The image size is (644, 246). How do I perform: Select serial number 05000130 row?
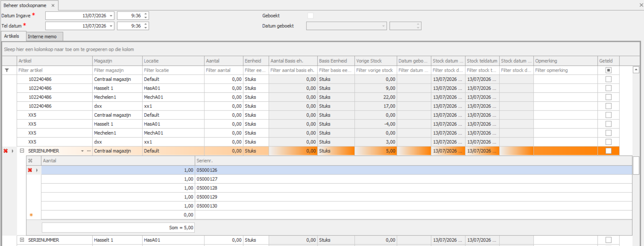(x=337, y=206)
